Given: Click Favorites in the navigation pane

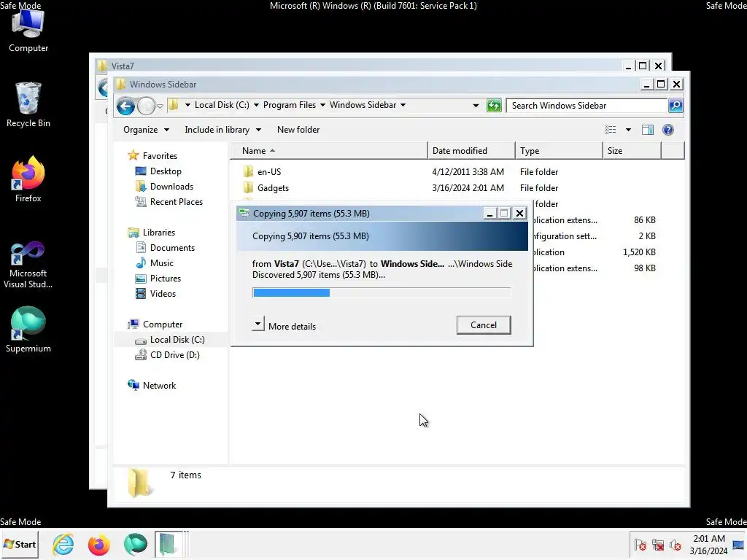Looking at the screenshot, I should 160,156.
